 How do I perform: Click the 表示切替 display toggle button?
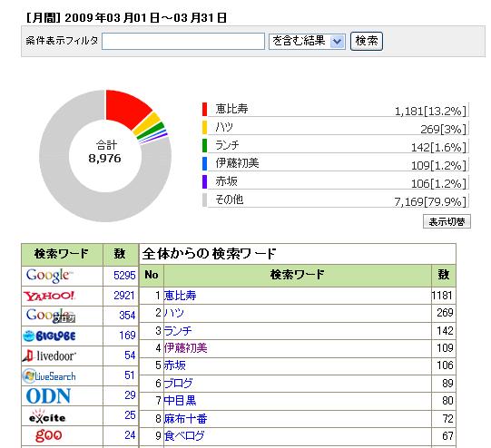[x=447, y=221]
